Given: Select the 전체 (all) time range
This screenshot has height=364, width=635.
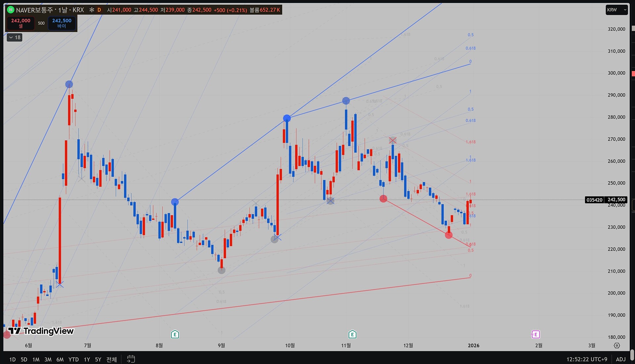Looking at the screenshot, I should click(111, 359).
